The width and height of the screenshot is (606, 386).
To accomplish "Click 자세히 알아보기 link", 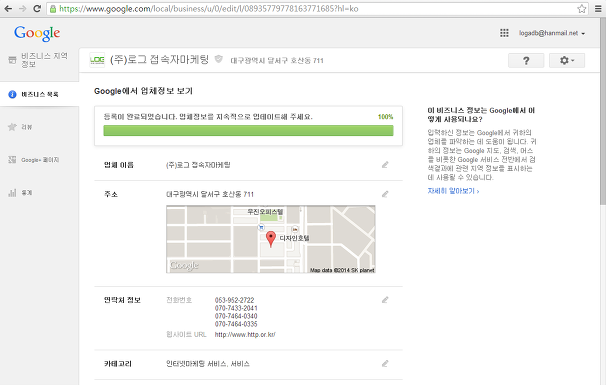I will click(453, 191).
